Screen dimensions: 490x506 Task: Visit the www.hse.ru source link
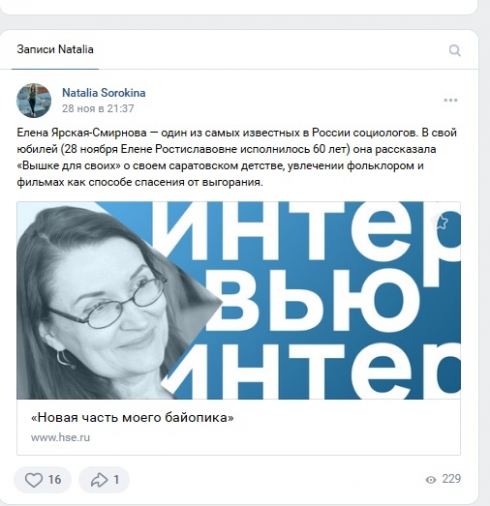tap(60, 437)
